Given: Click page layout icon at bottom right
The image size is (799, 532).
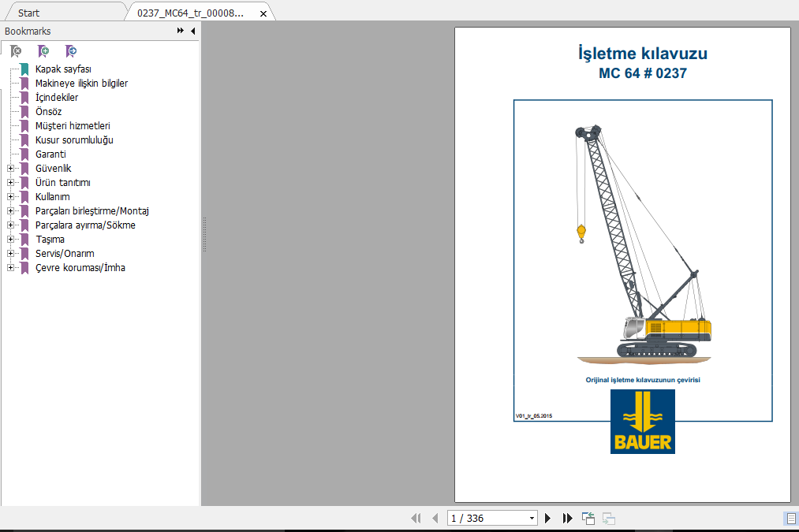Looking at the screenshot, I should pyautogui.click(x=791, y=519).
